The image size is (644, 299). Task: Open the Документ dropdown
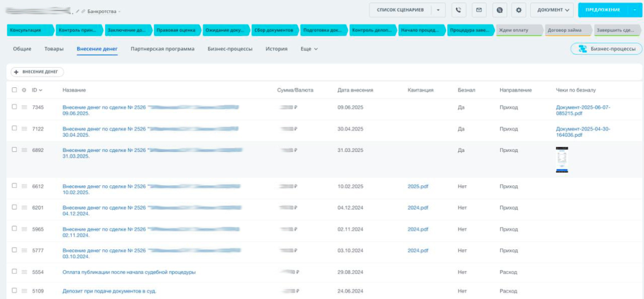(552, 10)
